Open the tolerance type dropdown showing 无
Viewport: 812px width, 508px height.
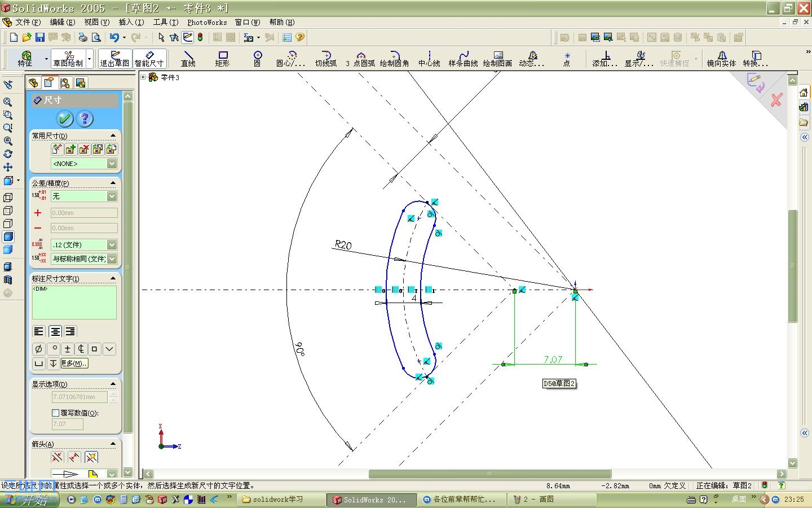pyautogui.click(x=112, y=196)
